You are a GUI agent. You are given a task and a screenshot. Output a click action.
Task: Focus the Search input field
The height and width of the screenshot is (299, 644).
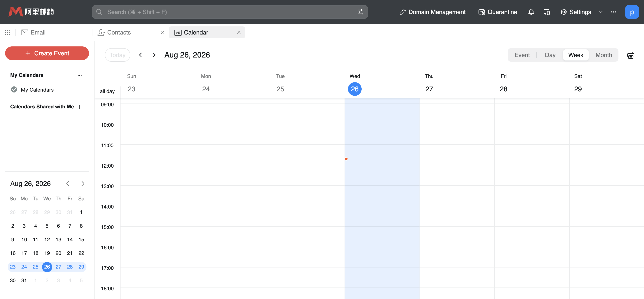230,12
